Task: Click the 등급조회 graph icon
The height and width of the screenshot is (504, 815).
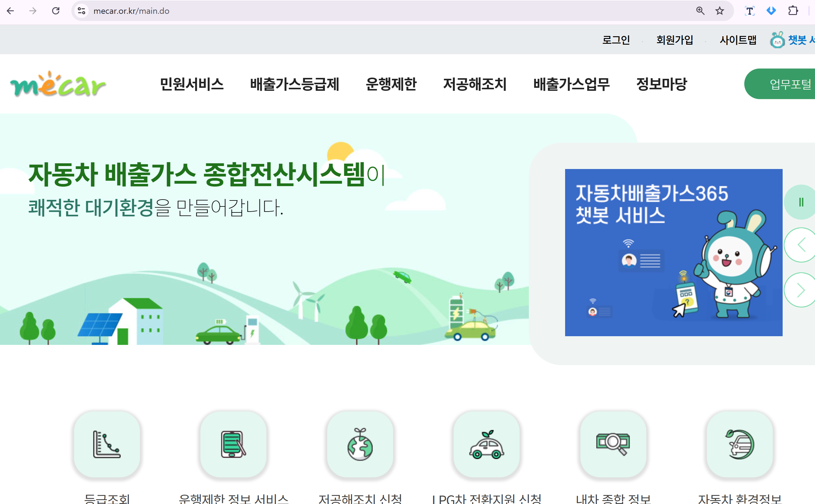Action: [107, 444]
